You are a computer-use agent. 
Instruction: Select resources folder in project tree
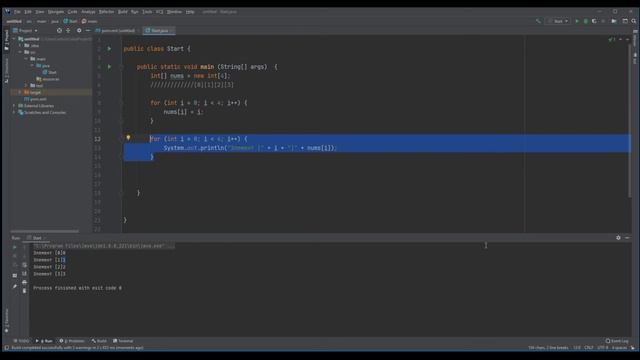48,79
